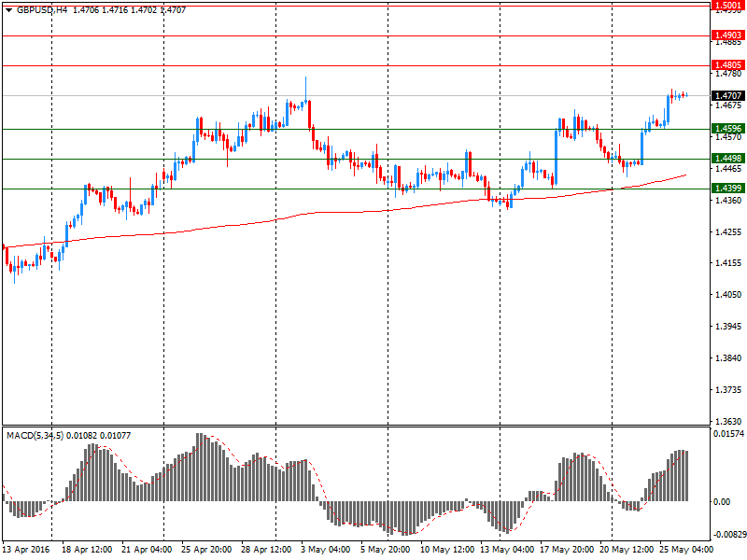
Task: Click the MACD scale value 0.01574
Action: [728, 434]
